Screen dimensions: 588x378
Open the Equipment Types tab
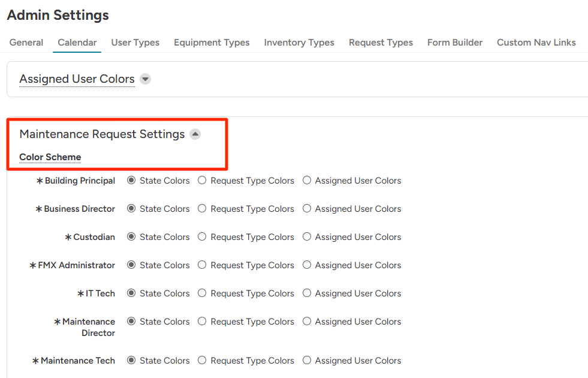point(212,43)
